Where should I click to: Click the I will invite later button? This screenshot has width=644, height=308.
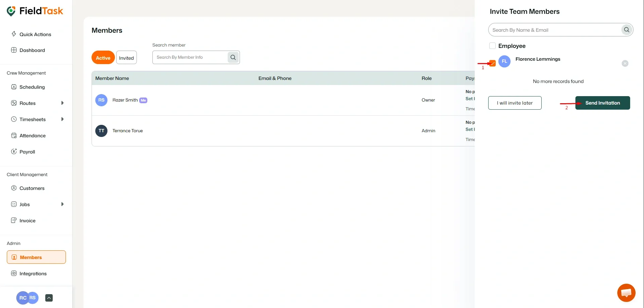click(515, 103)
